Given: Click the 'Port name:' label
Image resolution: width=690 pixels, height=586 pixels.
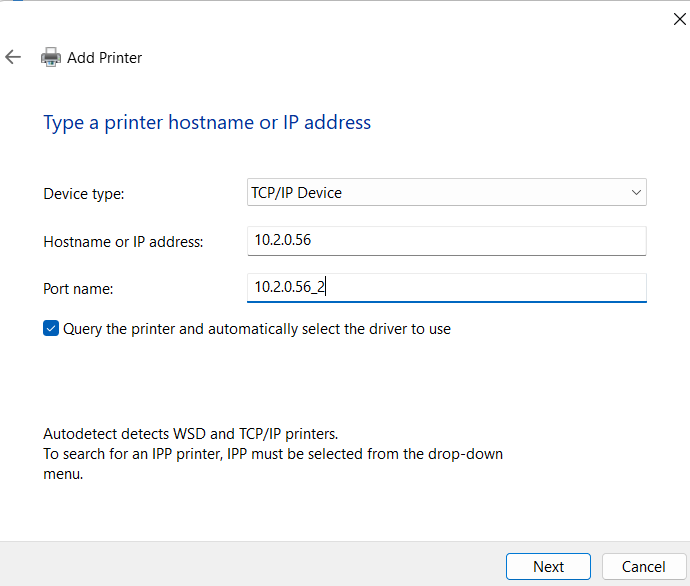Looking at the screenshot, I should coord(78,289).
